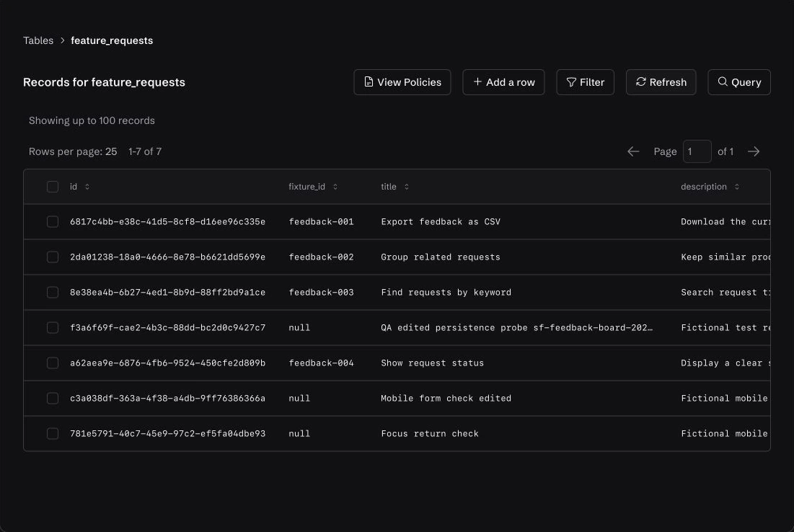Go to previous page arrow
This screenshot has height=532, width=794.
(633, 151)
